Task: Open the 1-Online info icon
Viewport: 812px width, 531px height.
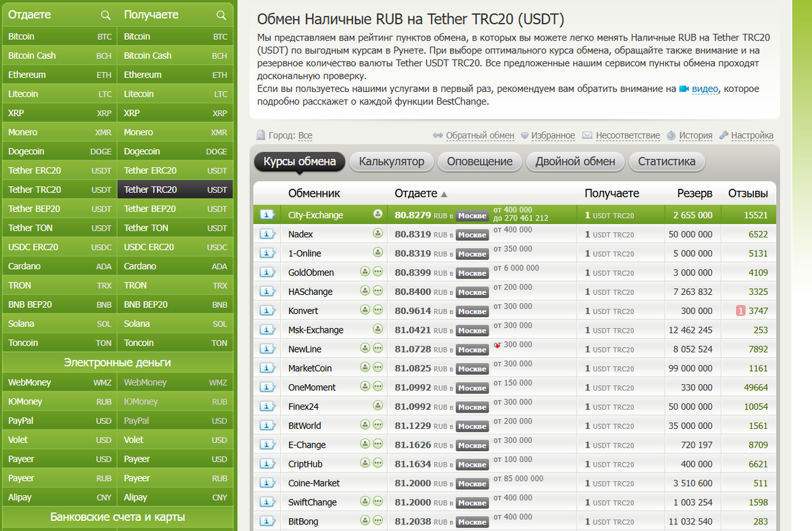Action: (267, 253)
